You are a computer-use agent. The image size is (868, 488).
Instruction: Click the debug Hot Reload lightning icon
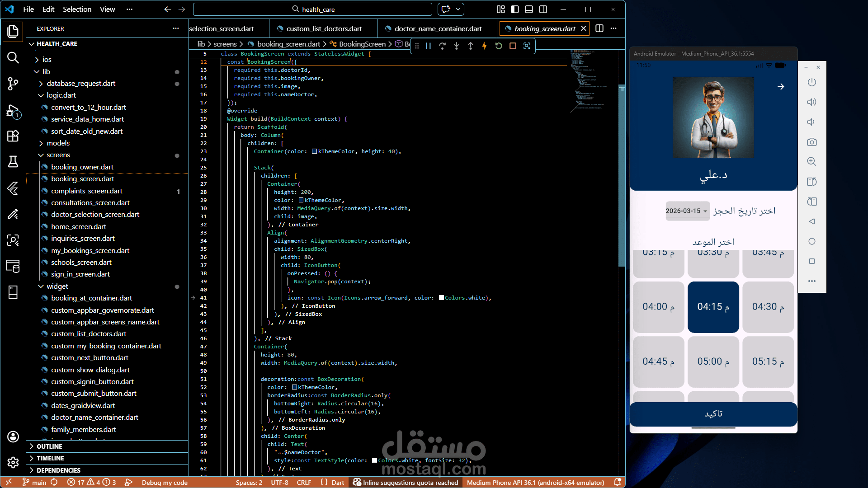tap(484, 46)
